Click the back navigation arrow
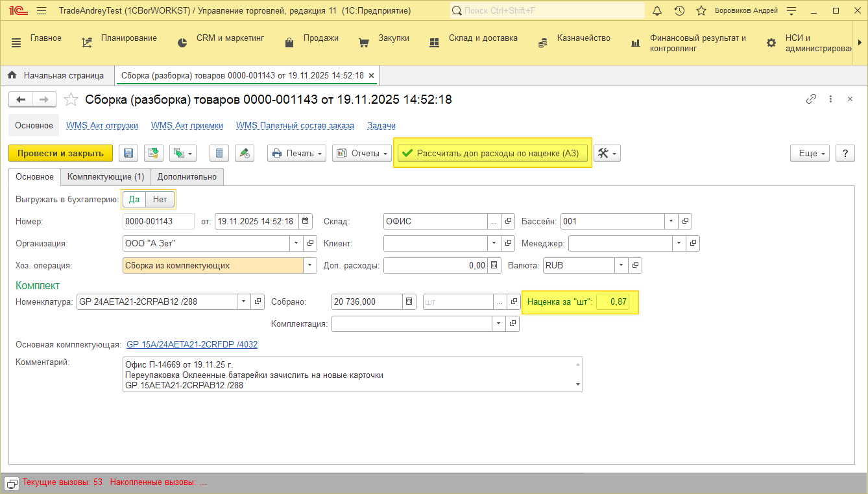 point(21,99)
